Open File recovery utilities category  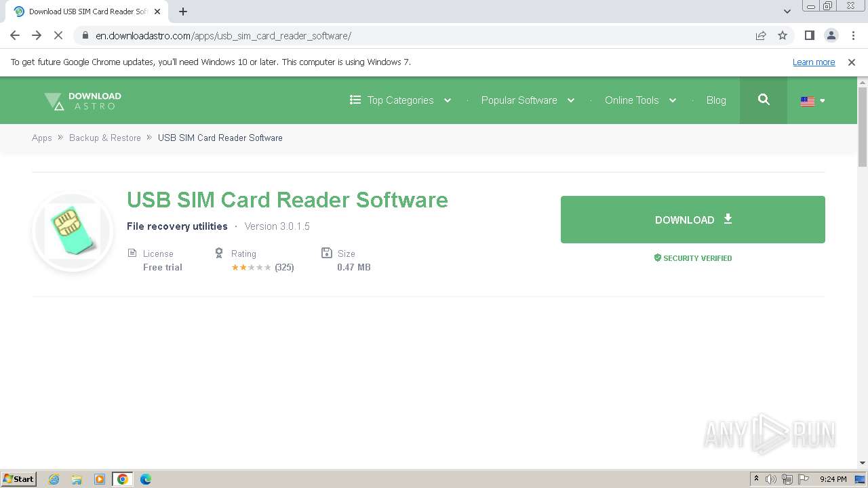point(177,226)
